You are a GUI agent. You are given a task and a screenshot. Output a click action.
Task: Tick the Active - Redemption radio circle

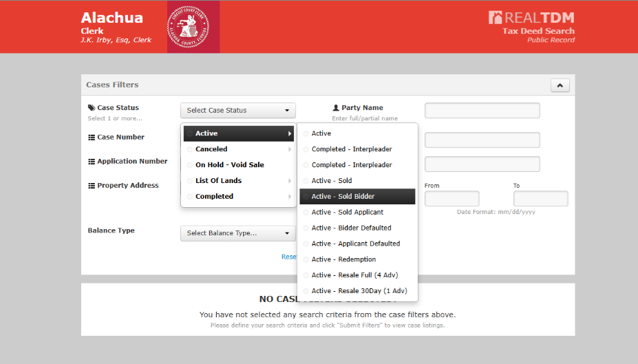(x=306, y=259)
